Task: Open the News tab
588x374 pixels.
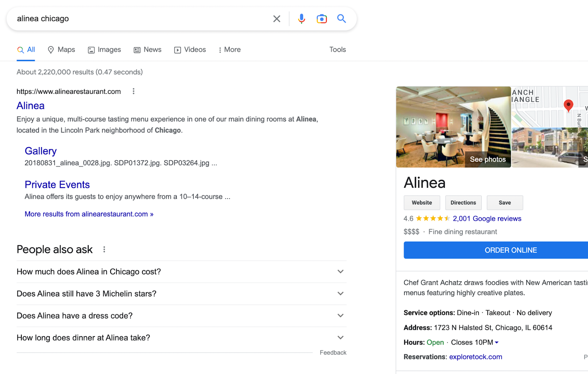Action: 147,50
